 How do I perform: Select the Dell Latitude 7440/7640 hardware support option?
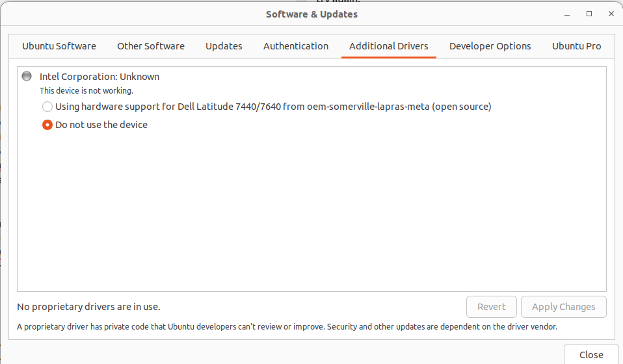point(47,107)
